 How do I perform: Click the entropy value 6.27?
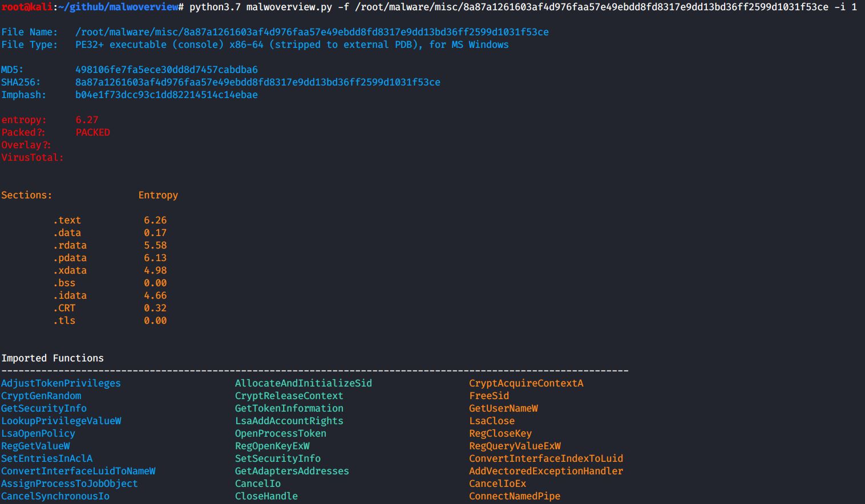click(x=87, y=120)
